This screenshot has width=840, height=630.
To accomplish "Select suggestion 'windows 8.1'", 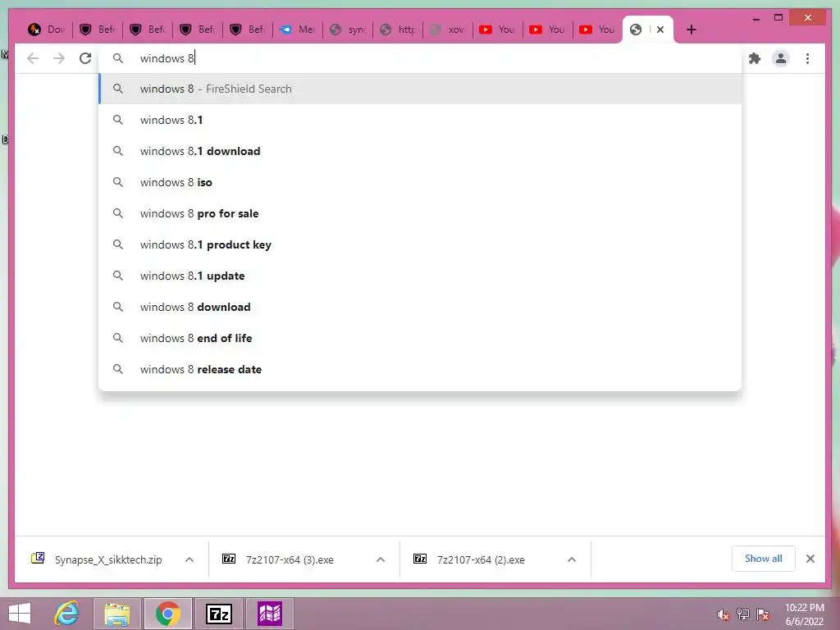I will click(x=421, y=120).
